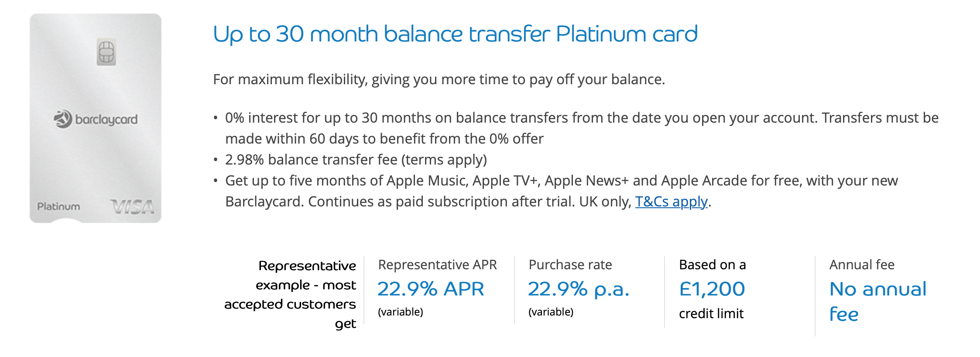Screen dimensions: 980x357
Task: Click the Based on a label
Action: coord(713,264)
